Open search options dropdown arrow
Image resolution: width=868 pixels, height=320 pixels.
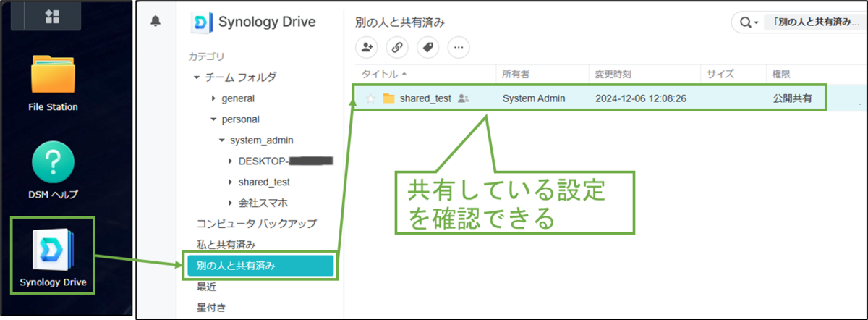click(x=756, y=23)
